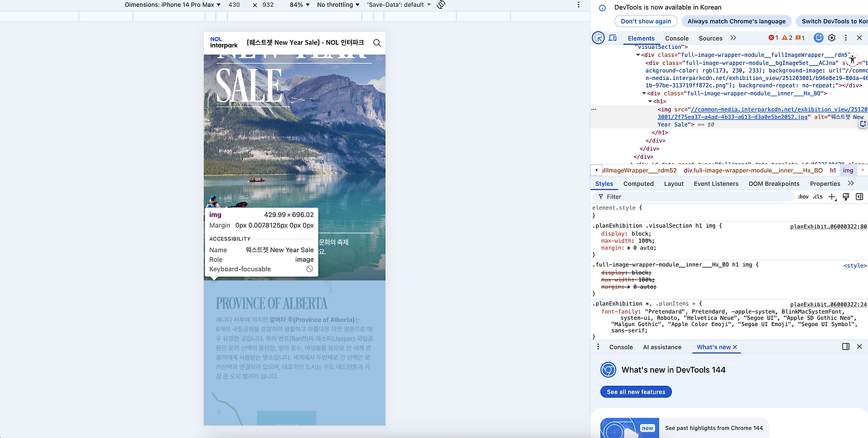Activate the inspect element picker icon
Image resolution: width=868 pixels, height=438 pixels.
598,38
